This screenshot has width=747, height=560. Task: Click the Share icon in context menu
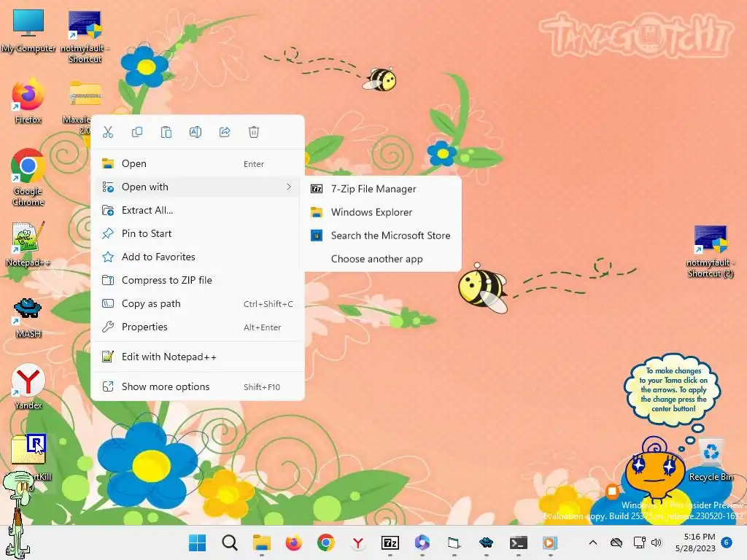225,132
